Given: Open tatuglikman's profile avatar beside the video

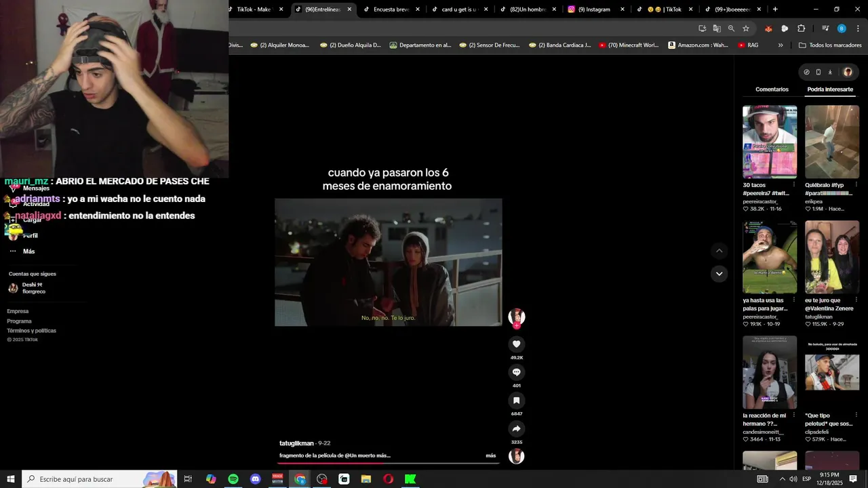Looking at the screenshot, I should (517, 317).
